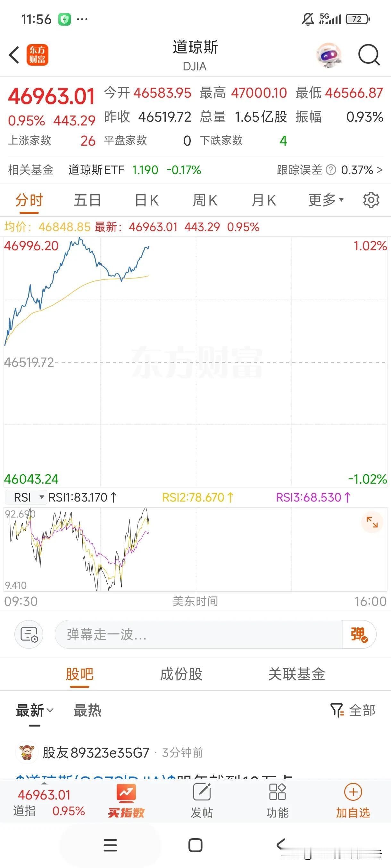This screenshot has width=391, height=868.
Task: Add to watchlist with 加自选
Action: (x=353, y=801)
